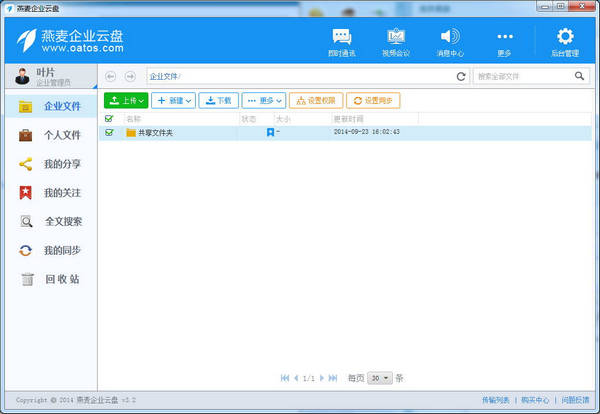
Task: Click the search magnifier icon
Action: (579, 76)
